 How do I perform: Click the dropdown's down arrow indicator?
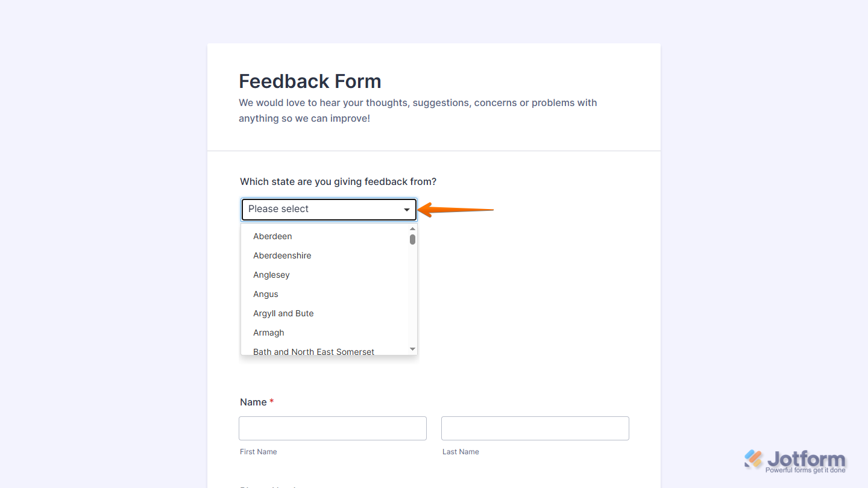(407, 209)
